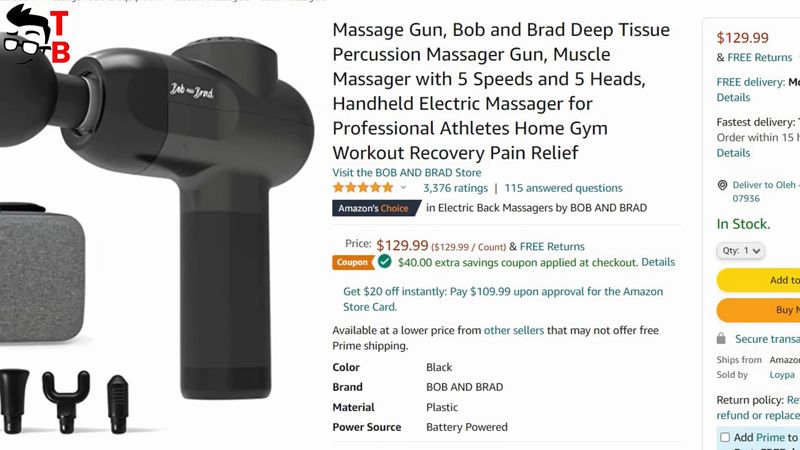
Task: Click the Amazon's Choice badge
Action: click(x=377, y=208)
